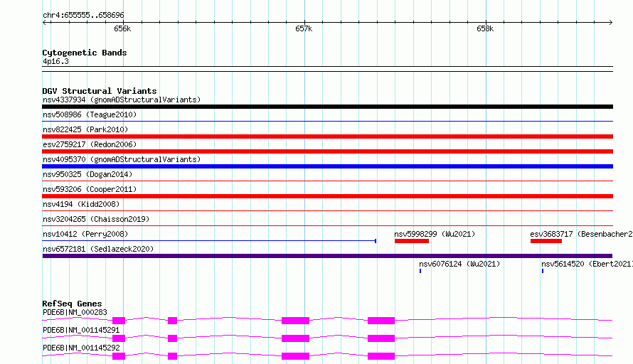Click the nsv3204265 Chaisson2019 variant line
The width and height of the screenshot is (633, 364).
point(327,225)
